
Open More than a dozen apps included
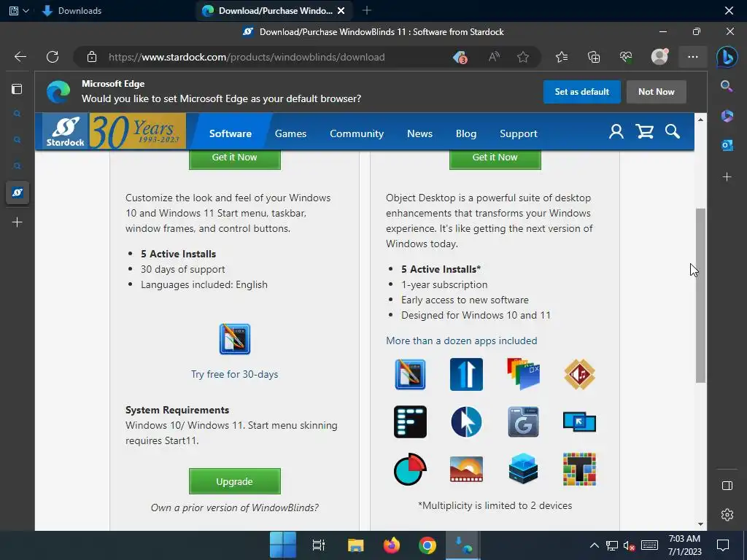coord(461,341)
